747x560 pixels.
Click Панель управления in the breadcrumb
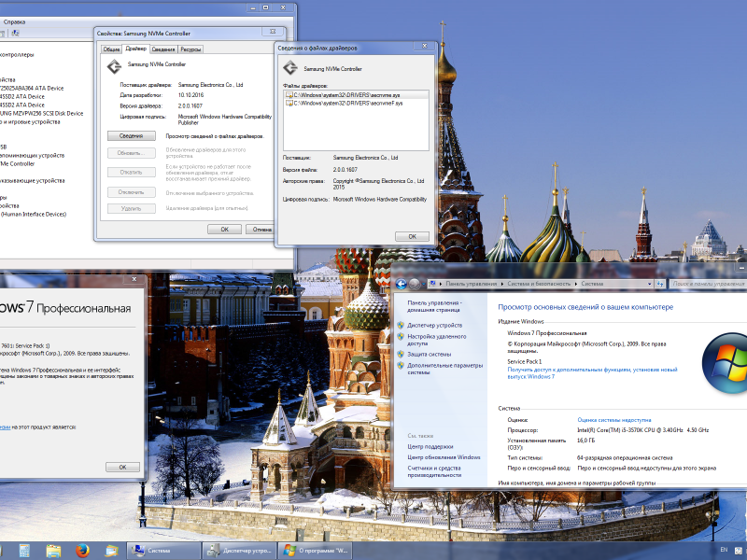(x=471, y=284)
